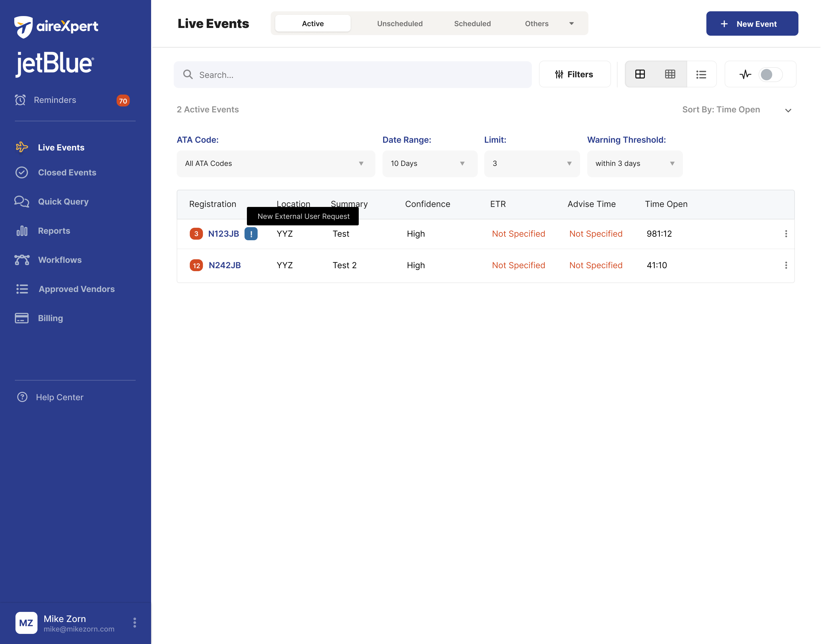
Task: Click the ETR column header
Action: click(x=498, y=204)
